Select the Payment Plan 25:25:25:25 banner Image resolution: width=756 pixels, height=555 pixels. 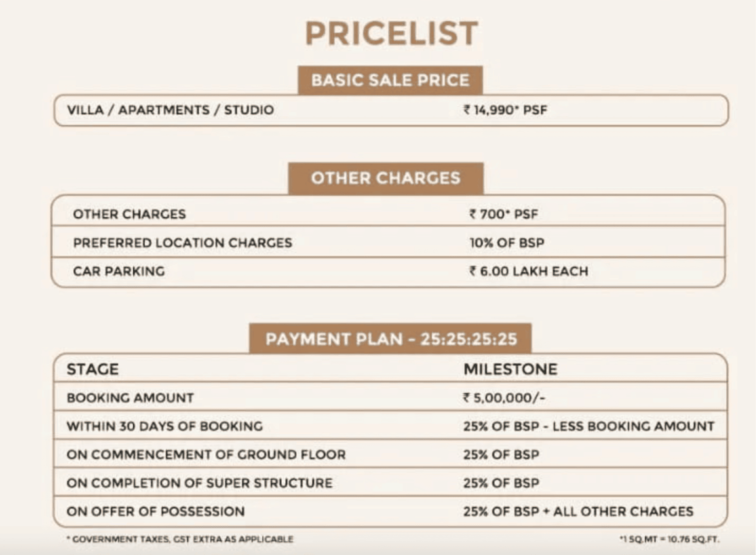coord(390,339)
